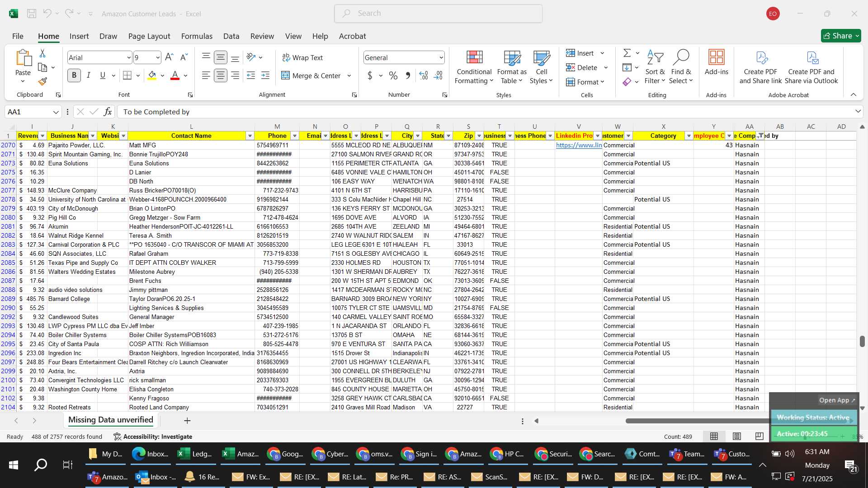Toggle Center horizontal alignment
Viewport: 868px width, 488px height.
221,75
